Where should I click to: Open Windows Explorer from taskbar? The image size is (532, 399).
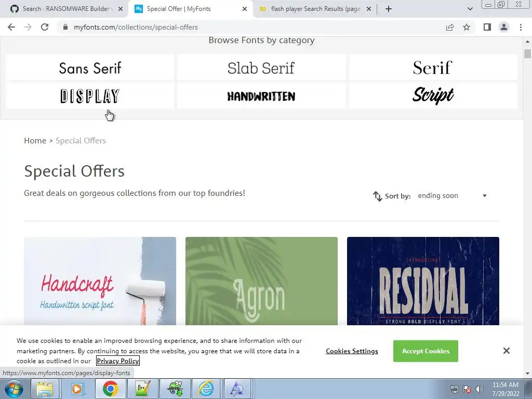[45, 389]
